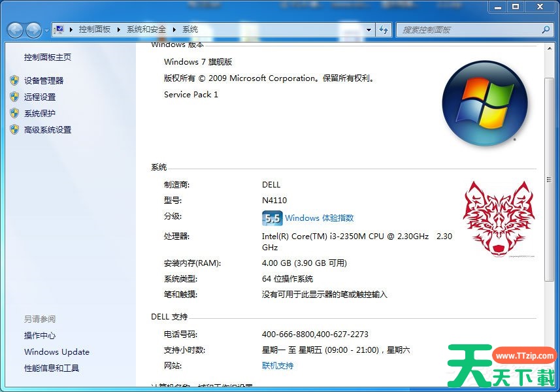Click the shield icon next to 系统保护
Image resolution: width=560 pixels, height=392 pixels.
pos(14,113)
